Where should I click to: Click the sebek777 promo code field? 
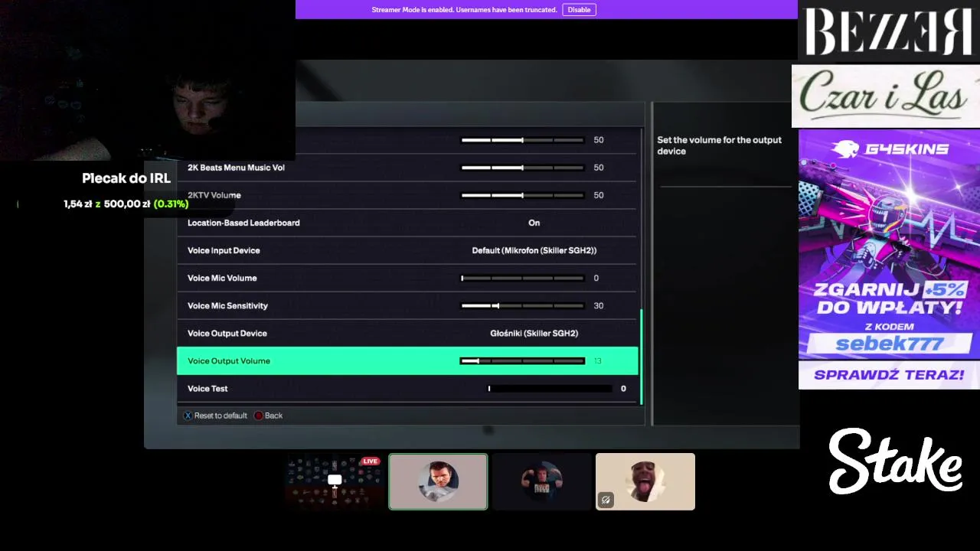[889, 344]
